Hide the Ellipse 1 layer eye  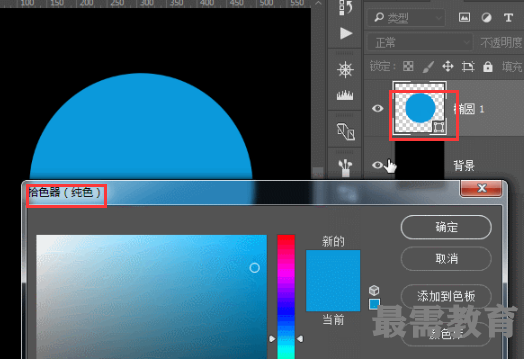click(378, 108)
